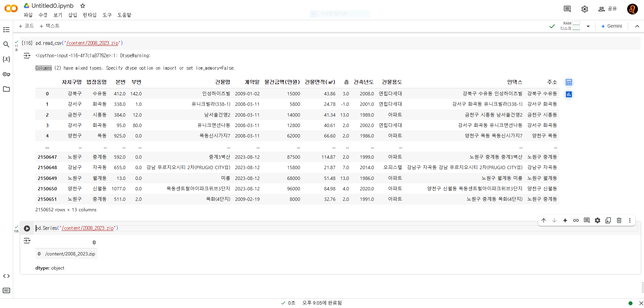
Task: Click the completion status '오후 9:05에 완료됨'
Action: click(x=322, y=303)
